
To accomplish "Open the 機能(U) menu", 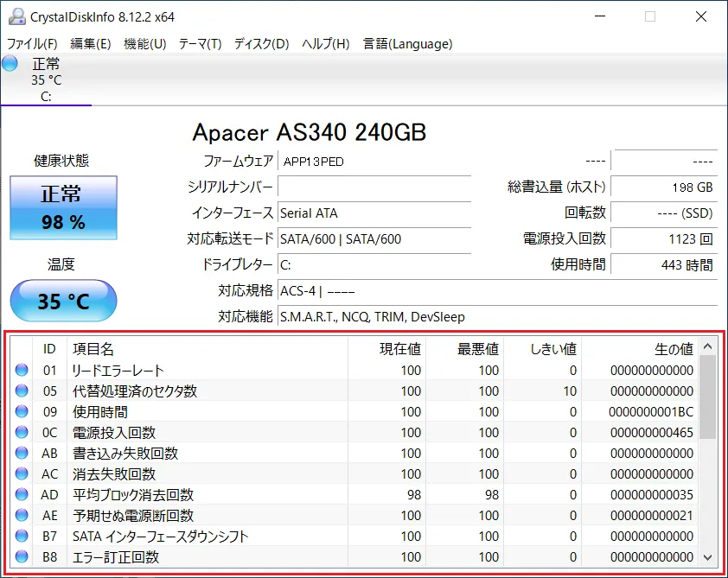I will pyautogui.click(x=145, y=43).
